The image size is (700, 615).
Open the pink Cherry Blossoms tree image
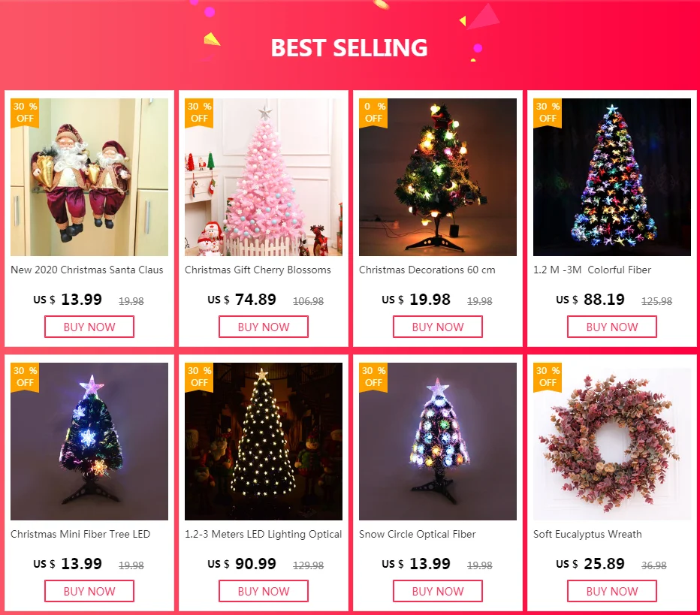[x=264, y=177]
